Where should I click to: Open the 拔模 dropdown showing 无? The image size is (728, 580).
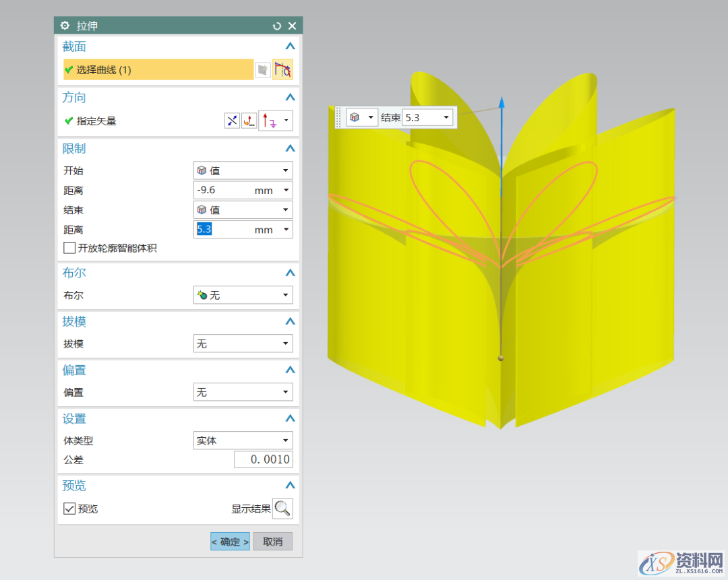pyautogui.click(x=243, y=344)
